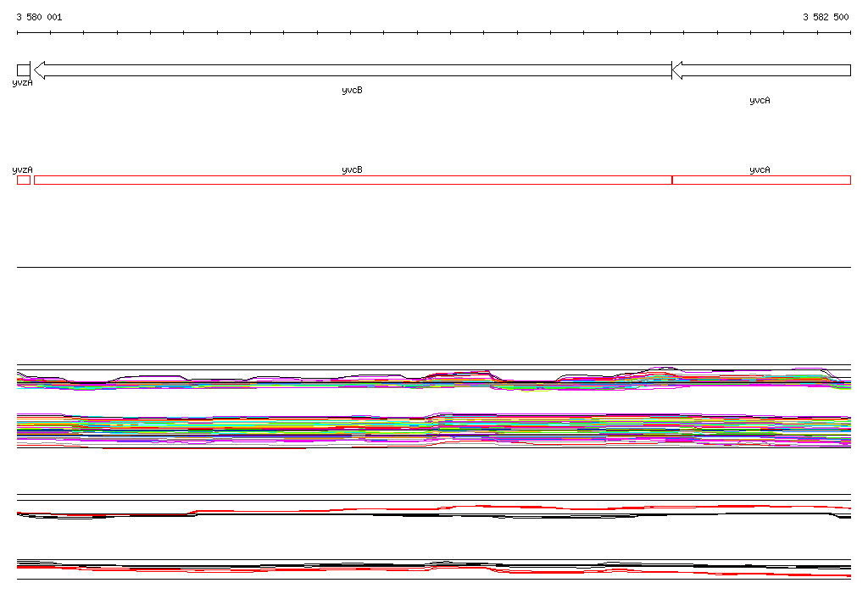Click the yvcB label below gene arrow
The height and width of the screenshot is (605, 868).
point(352,90)
